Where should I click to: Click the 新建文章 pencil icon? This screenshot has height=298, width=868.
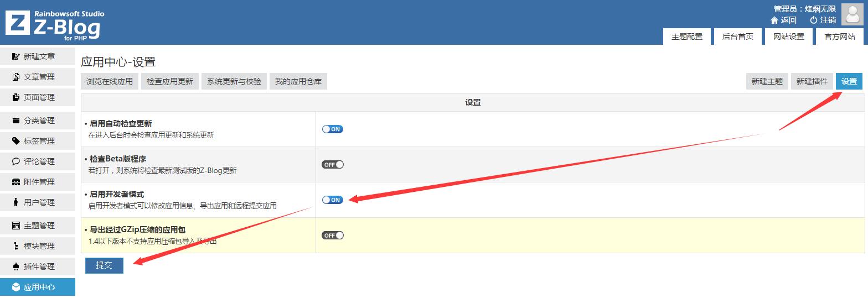click(16, 56)
